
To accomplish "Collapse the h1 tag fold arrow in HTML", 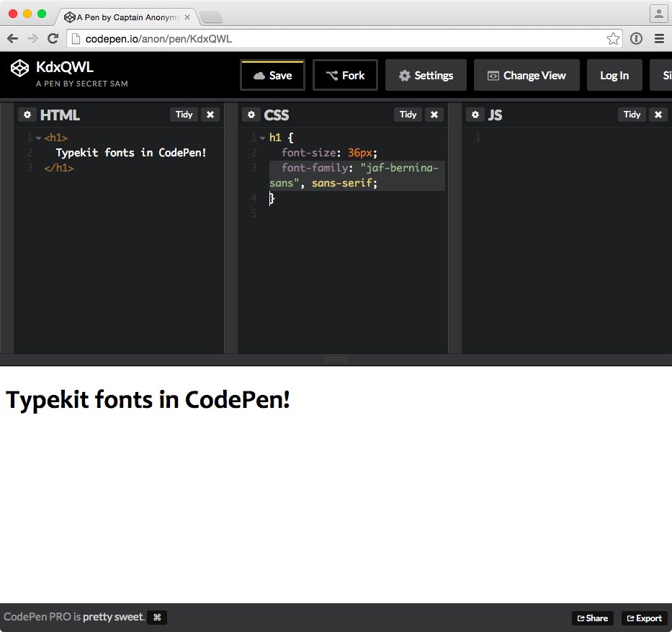I will [39, 138].
